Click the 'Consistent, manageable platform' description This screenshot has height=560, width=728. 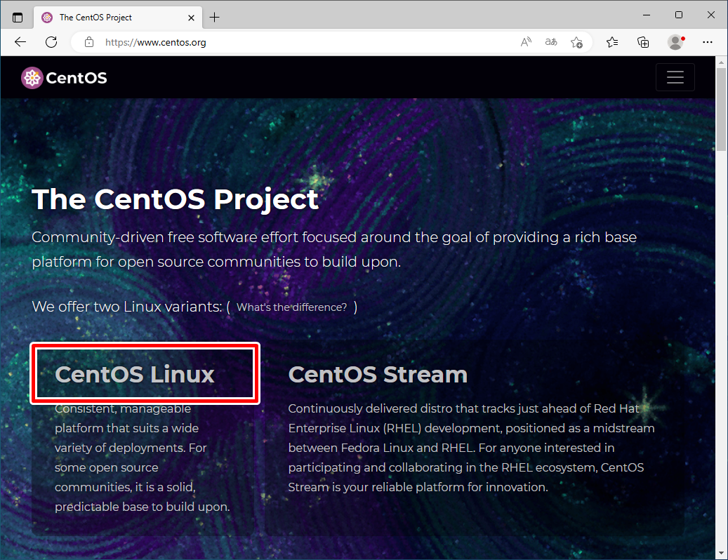pos(142,458)
